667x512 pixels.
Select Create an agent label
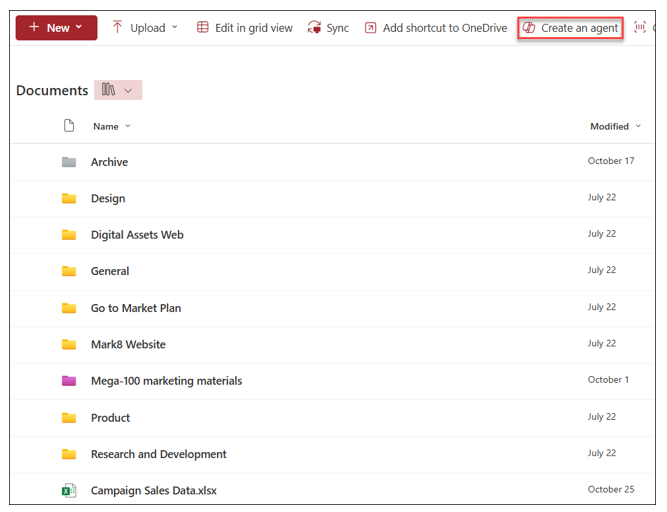click(579, 28)
